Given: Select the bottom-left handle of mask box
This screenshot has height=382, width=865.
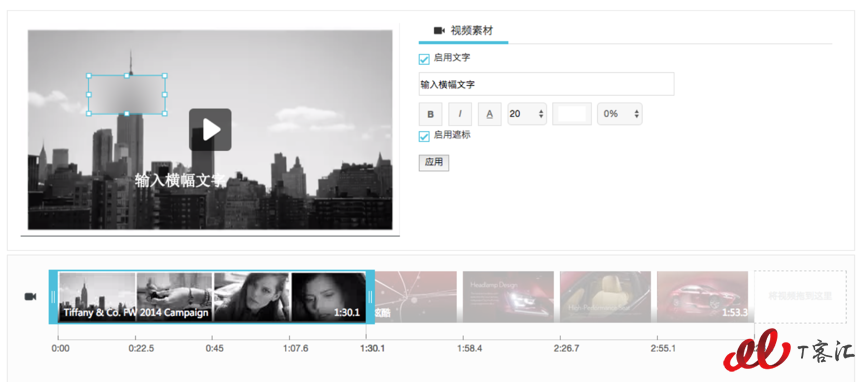Looking at the screenshot, I should click(x=89, y=114).
